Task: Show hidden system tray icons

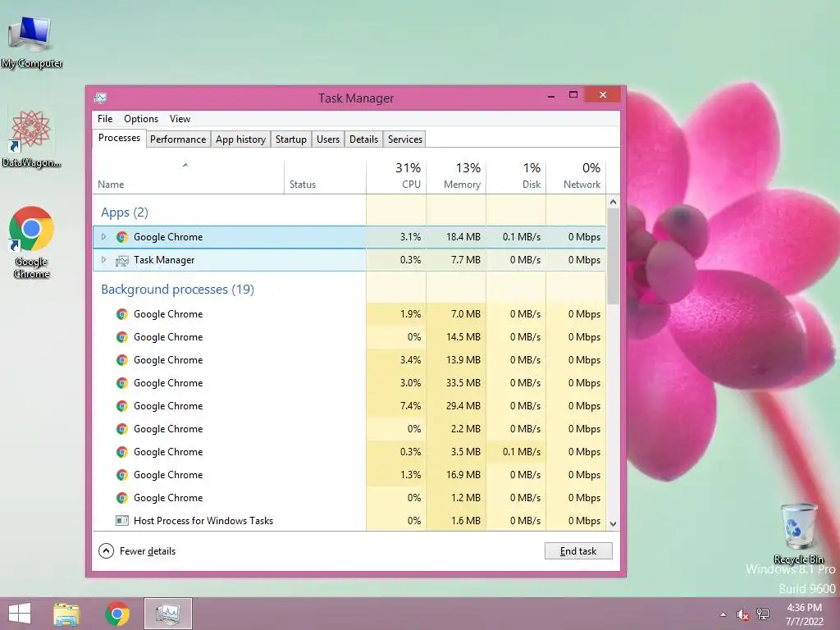Action: pos(724,614)
